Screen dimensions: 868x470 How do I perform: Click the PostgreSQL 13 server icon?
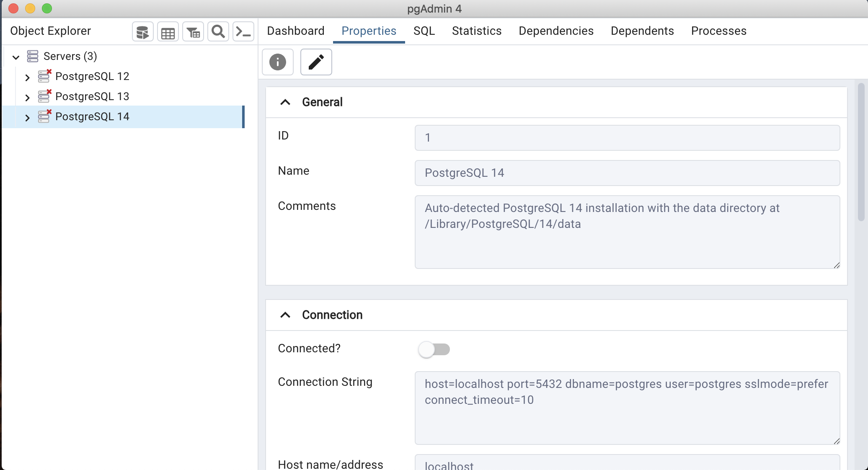[x=44, y=96]
